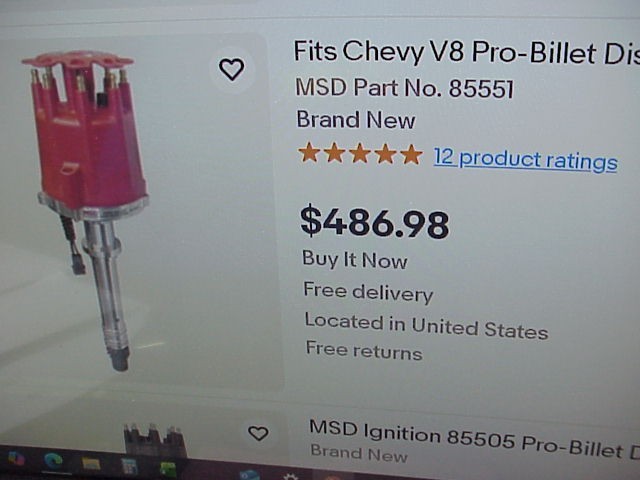Viewport: 640px width, 480px height.
Task: Open the black distributor cap thumbnail
Action: click(155, 440)
